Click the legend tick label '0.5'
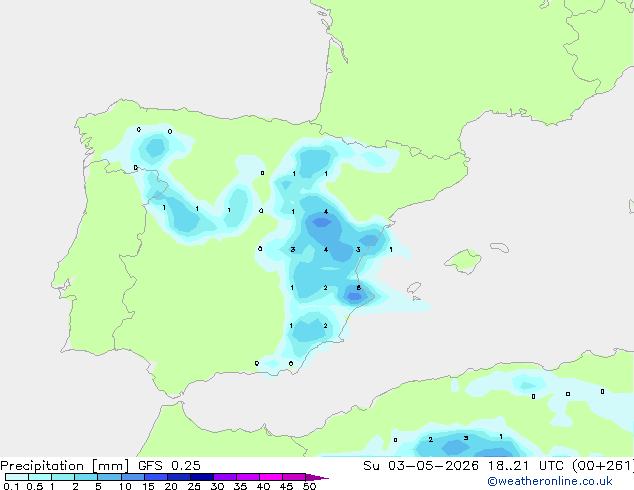 pyautogui.click(x=34, y=486)
